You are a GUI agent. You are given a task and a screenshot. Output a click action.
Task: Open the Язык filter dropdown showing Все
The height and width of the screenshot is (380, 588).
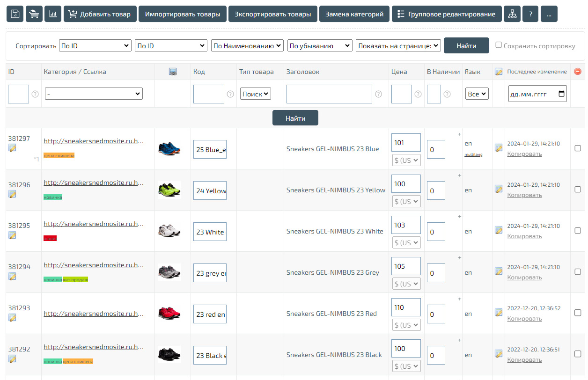(477, 94)
